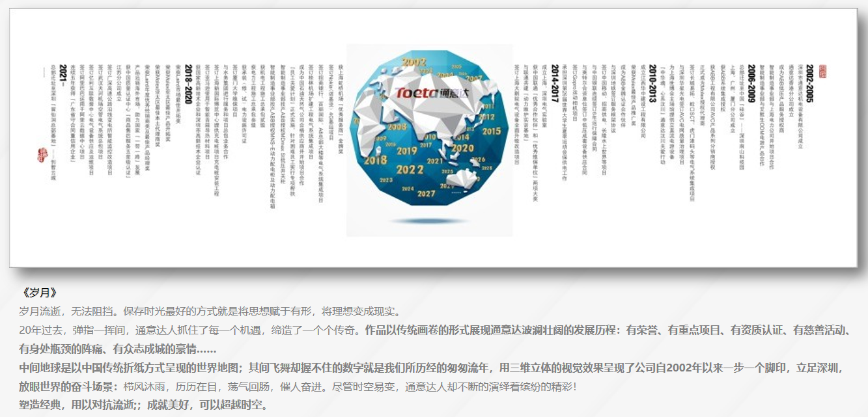Screen dimensions: 868x417
Task: Select the 2002-2005 heading
Action: [x=809, y=84]
